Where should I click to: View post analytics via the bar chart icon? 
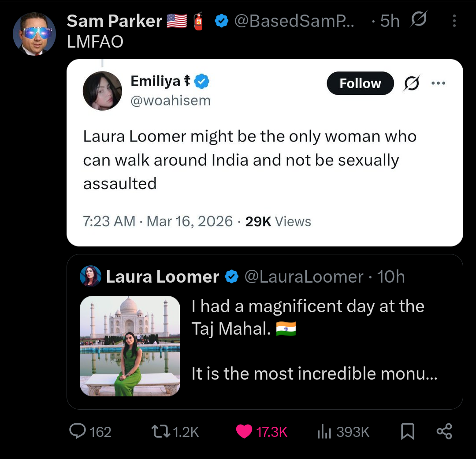pos(325,432)
